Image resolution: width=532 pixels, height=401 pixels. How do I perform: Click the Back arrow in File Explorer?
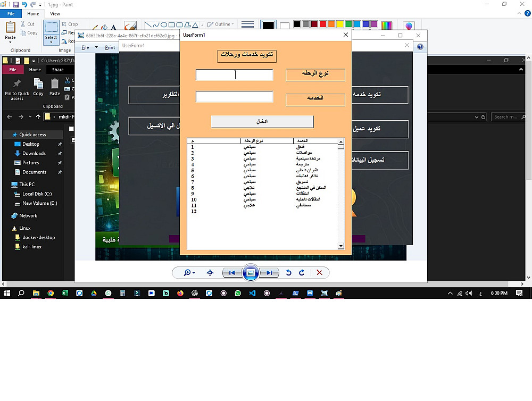tap(10, 116)
